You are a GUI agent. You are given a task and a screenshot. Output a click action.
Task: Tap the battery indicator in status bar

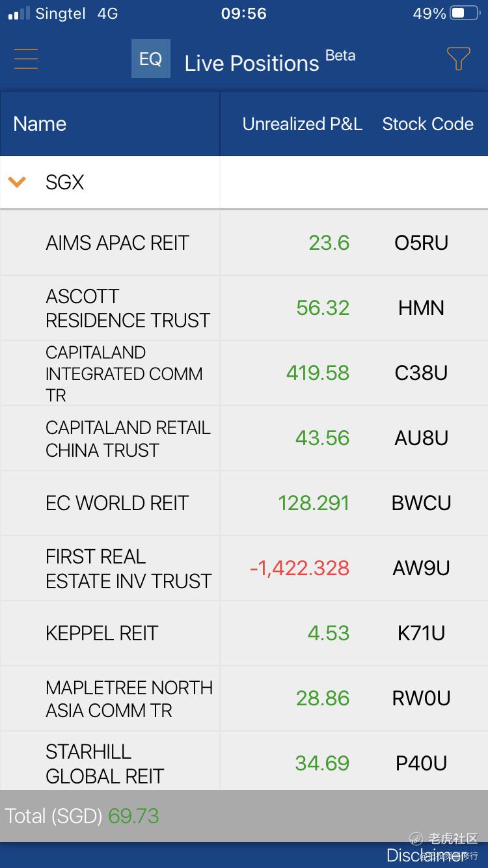pos(465,14)
